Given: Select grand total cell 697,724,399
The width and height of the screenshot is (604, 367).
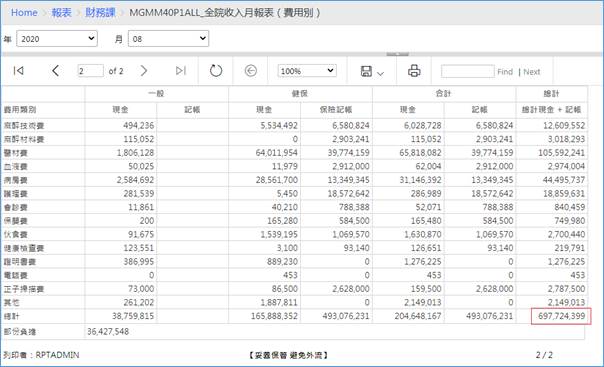Looking at the screenshot, I should (x=561, y=316).
